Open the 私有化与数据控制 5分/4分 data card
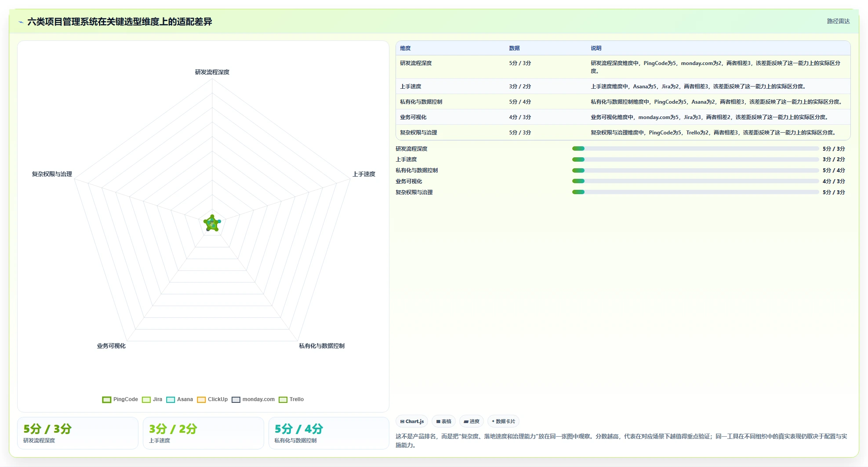 (329, 433)
